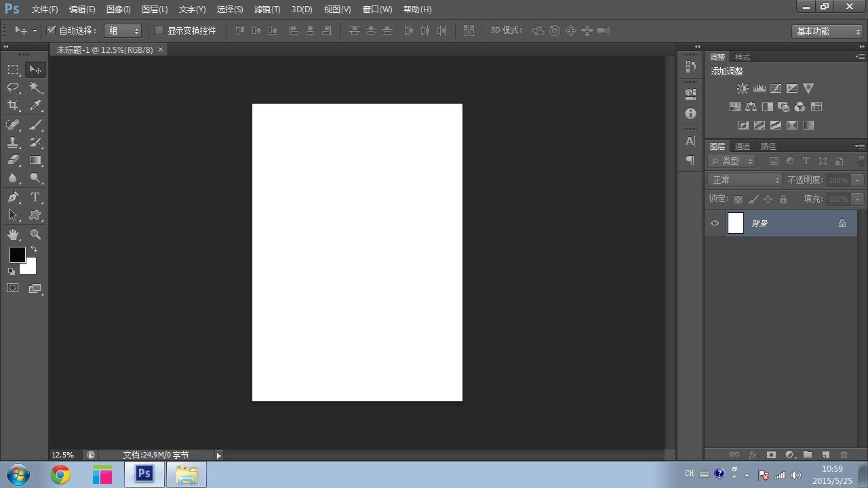Select the Brush tool
This screenshot has height=488, width=868.
tap(35, 125)
